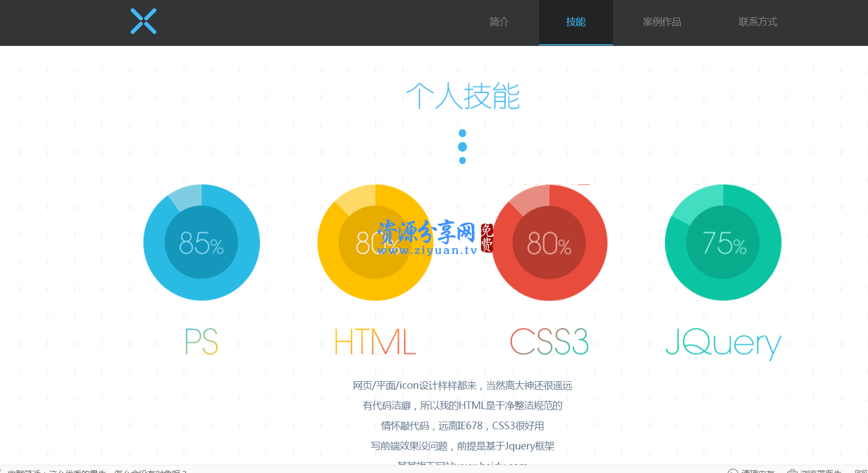Click the line starting 网页/平面/icon设计
This screenshot has height=473, width=868.
462,386
